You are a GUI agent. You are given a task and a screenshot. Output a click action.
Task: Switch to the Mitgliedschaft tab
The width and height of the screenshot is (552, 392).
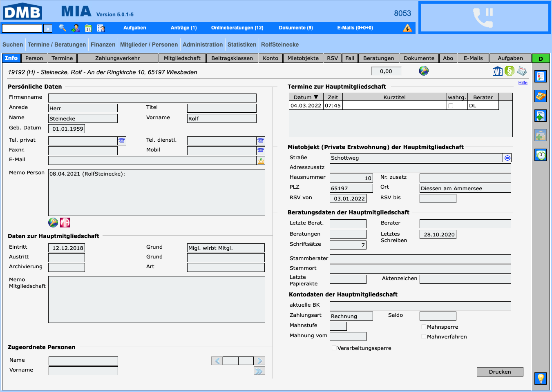tap(182, 58)
